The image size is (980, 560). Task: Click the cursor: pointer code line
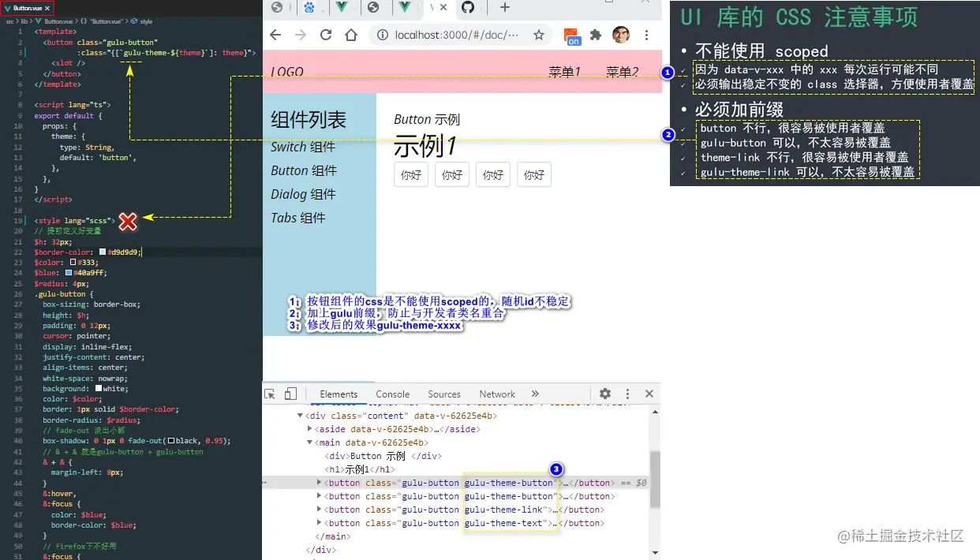[78, 336]
